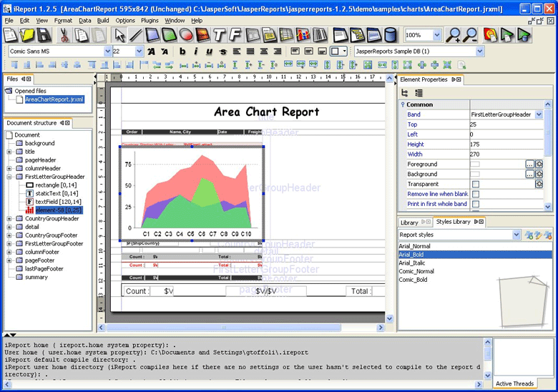Toggle italic text formatting
Screen dimensions: 558x392
pyautogui.click(x=196, y=52)
